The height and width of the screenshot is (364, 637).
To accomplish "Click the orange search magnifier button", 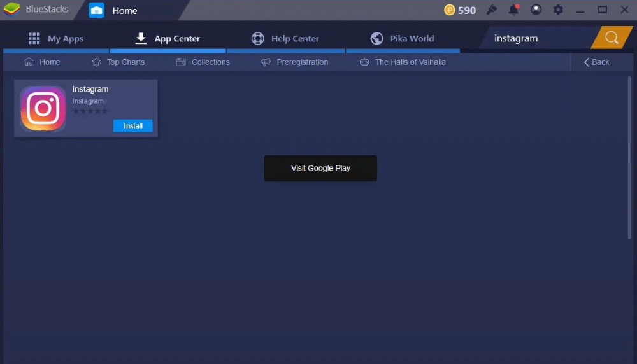I will (x=612, y=38).
